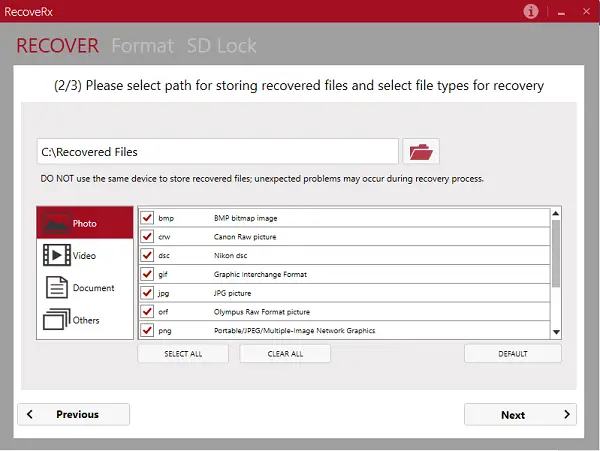Select Photo category icon
The height and width of the screenshot is (451, 600).
[x=57, y=223]
